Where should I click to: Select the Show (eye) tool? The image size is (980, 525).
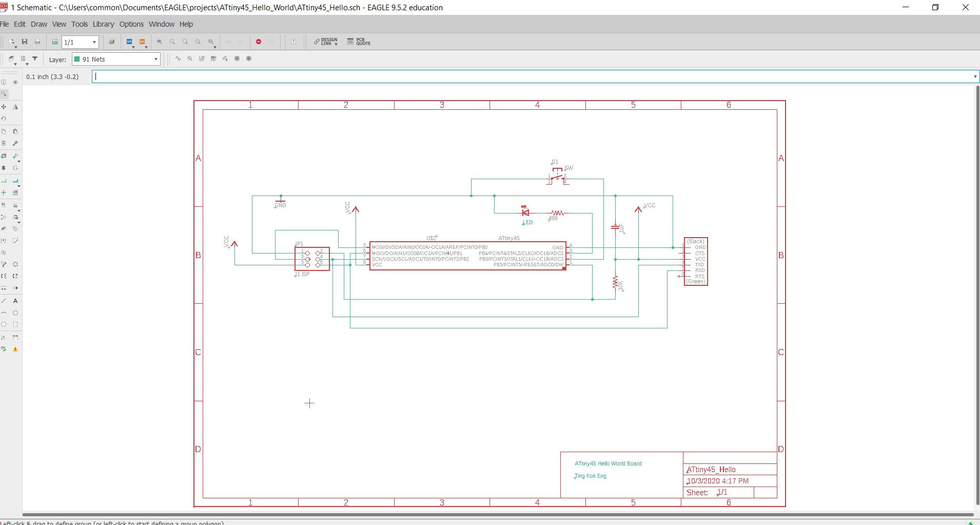pyautogui.click(x=15, y=82)
